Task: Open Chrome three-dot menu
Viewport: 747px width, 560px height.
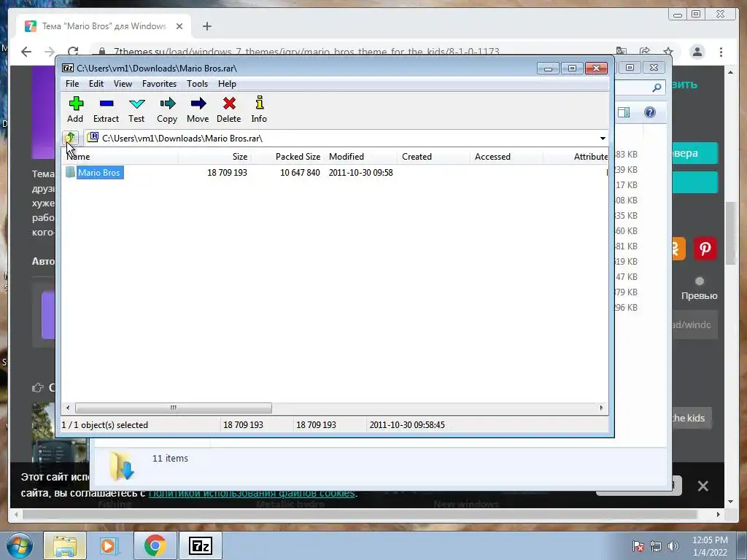Action: [x=721, y=52]
